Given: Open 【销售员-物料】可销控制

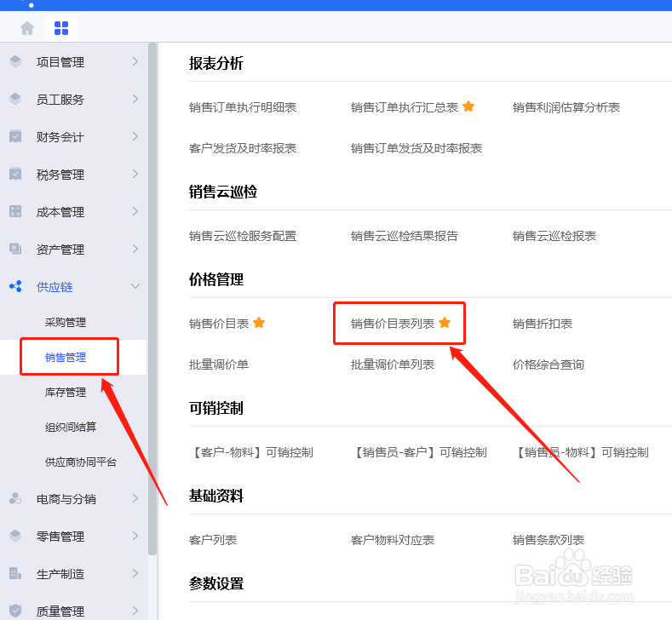Looking at the screenshot, I should click(581, 452).
